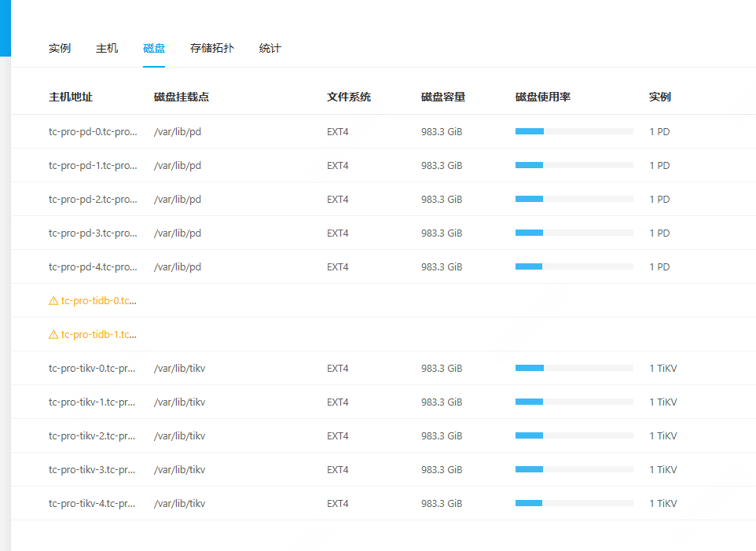Switch to the 实例 tab
Screen dimensions: 756x551
tap(60, 49)
